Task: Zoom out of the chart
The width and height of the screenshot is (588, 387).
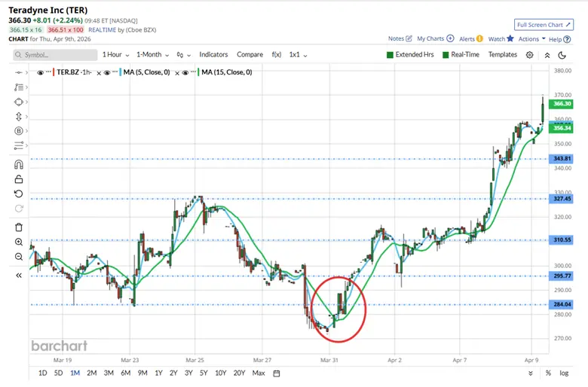Action: point(19,257)
